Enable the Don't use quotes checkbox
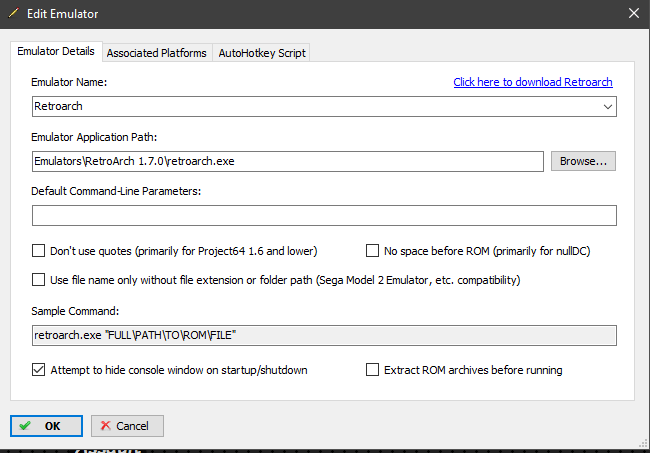 tap(40, 251)
